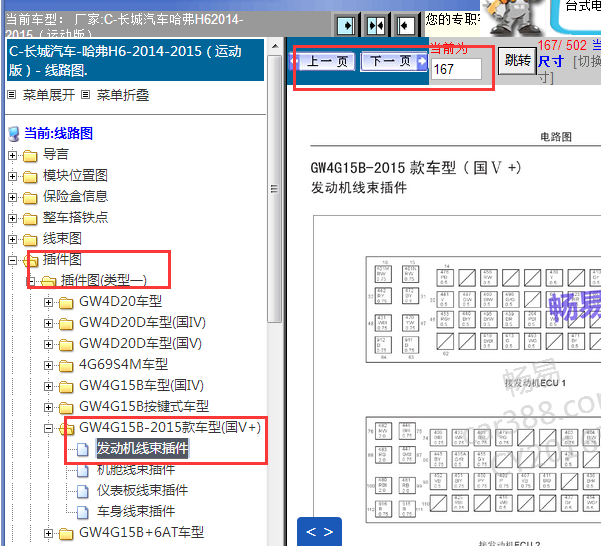Click the GW4D20D车型(国IV) folder icon
Image resolution: width=601 pixels, height=546 pixels.
pos(66,324)
